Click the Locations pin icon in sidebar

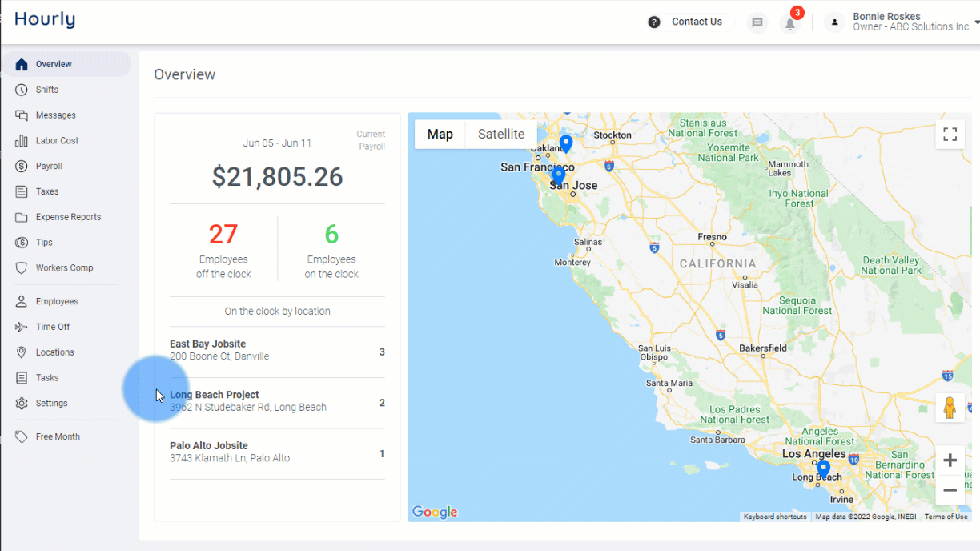[x=22, y=352]
